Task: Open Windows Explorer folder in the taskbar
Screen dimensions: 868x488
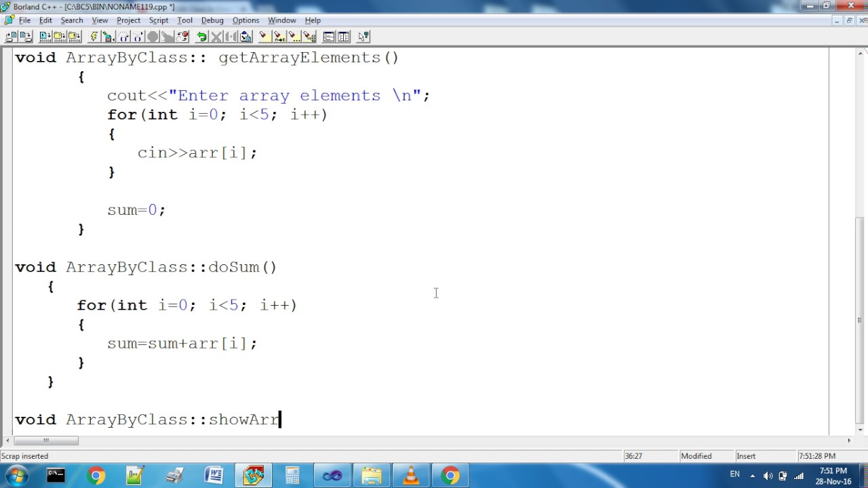Action: (372, 476)
